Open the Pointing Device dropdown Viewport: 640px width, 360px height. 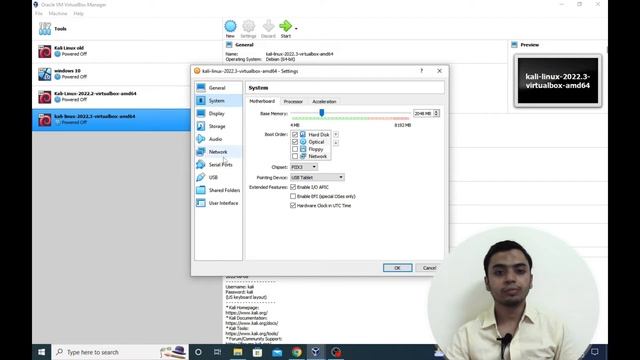pyautogui.click(x=317, y=178)
